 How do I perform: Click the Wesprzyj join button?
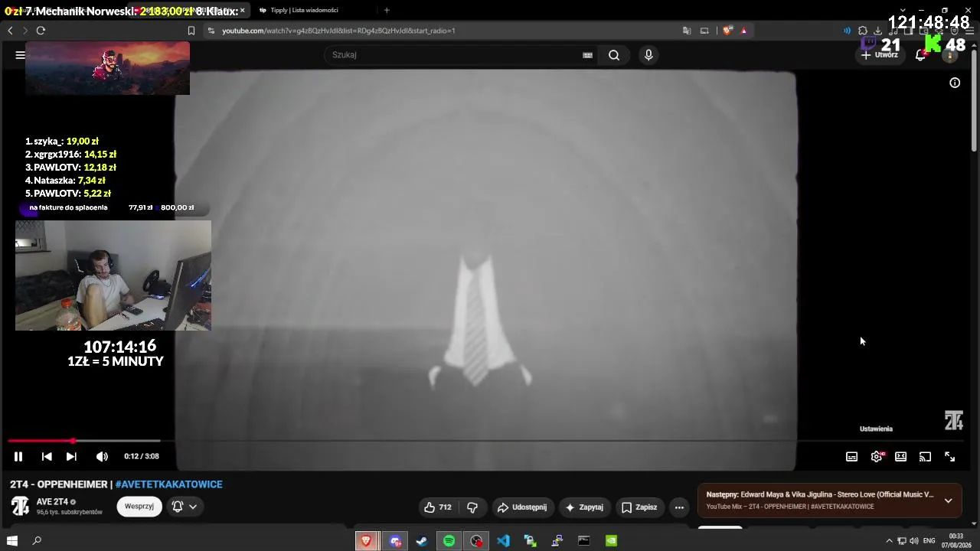(139, 507)
